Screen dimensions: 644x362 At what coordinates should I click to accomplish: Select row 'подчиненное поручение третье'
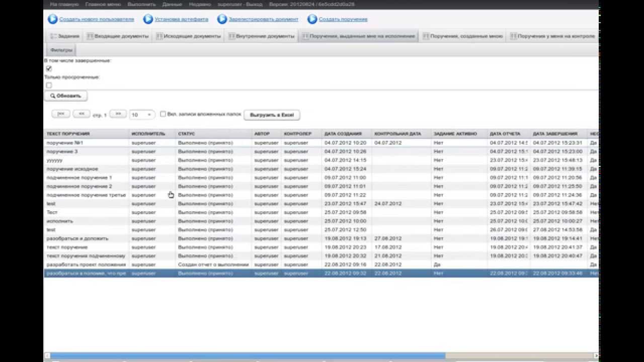coord(321,195)
